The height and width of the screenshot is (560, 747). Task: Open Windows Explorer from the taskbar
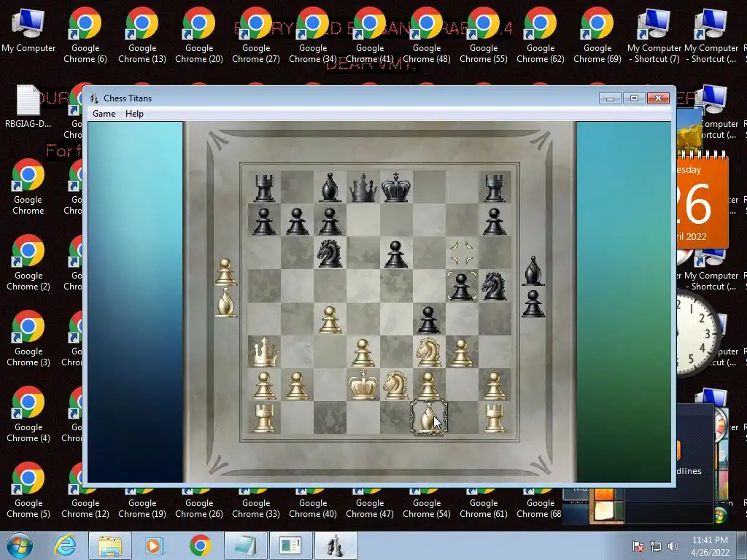click(110, 545)
